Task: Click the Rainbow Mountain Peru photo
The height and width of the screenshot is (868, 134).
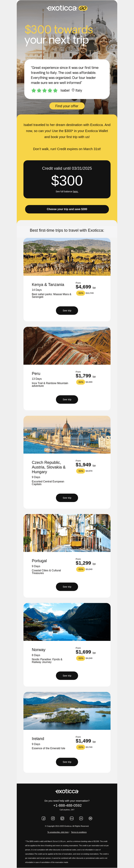Action: click(67, 346)
